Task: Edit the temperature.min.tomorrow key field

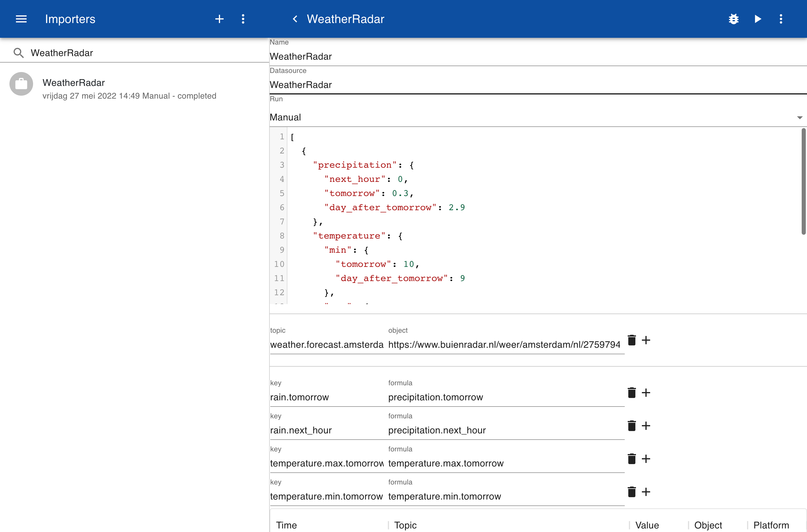Action: click(x=327, y=496)
